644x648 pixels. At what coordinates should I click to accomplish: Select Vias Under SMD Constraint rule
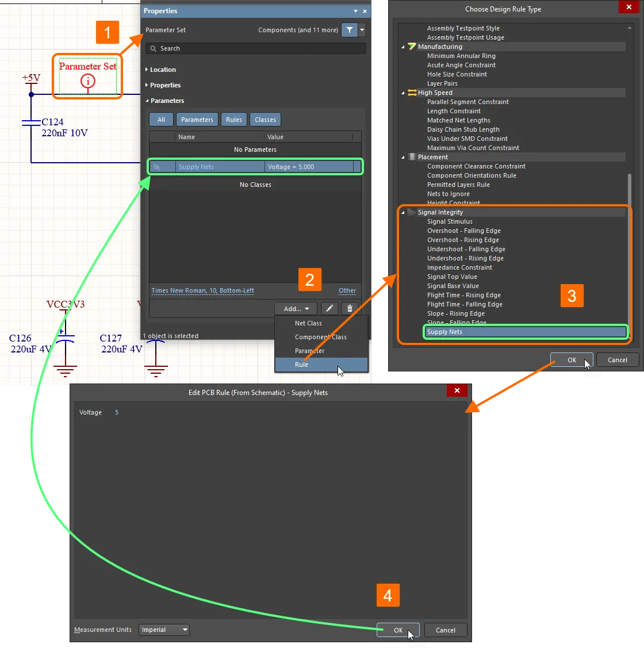[x=467, y=139]
